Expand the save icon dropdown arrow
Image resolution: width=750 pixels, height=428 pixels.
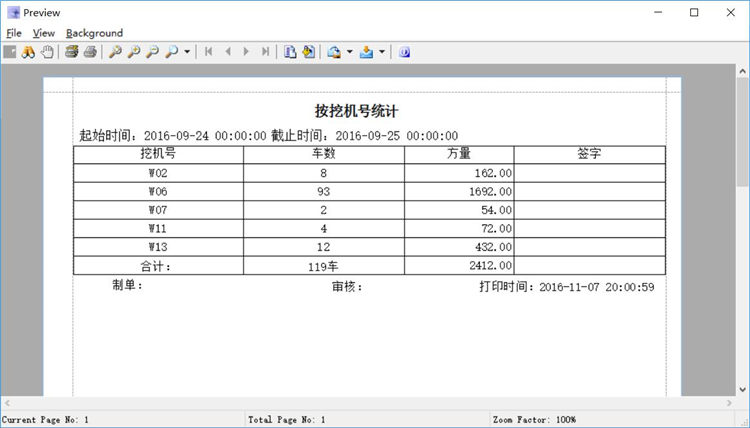coord(381,51)
